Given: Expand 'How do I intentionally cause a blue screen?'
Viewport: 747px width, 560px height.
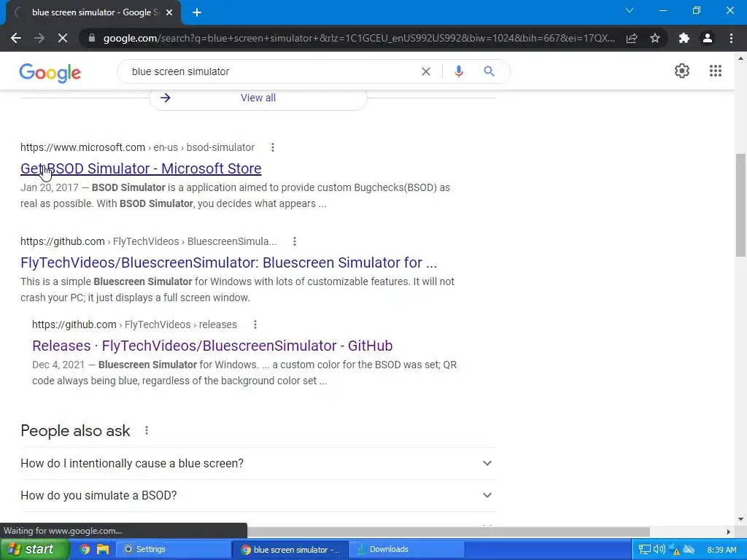Looking at the screenshot, I should click(x=258, y=463).
